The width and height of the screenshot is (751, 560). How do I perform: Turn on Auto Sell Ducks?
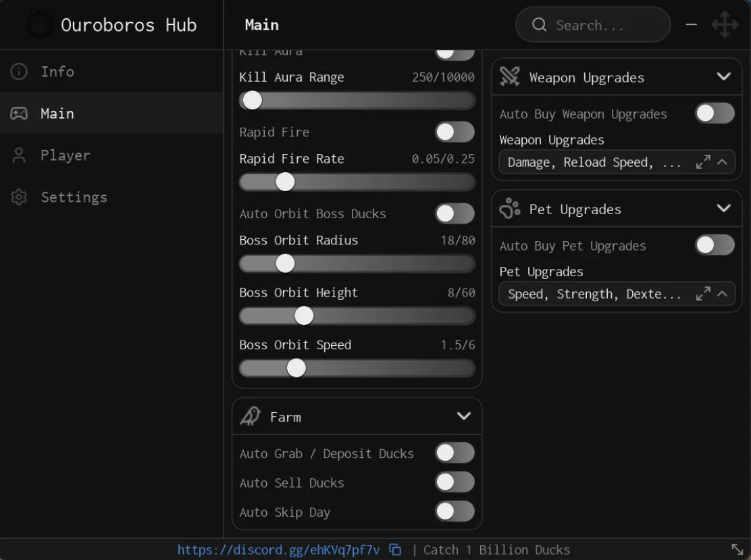click(x=455, y=482)
